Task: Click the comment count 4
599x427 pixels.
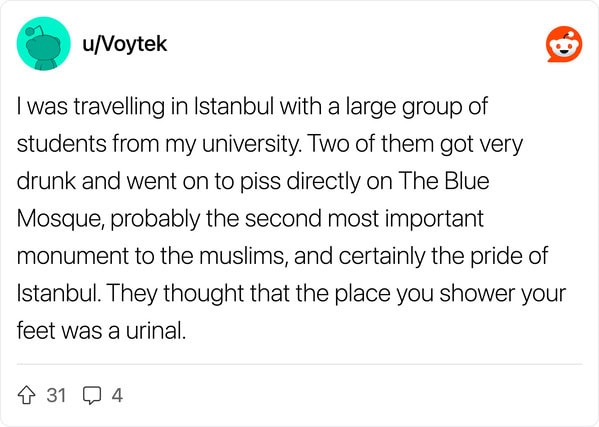Action: 117,395
